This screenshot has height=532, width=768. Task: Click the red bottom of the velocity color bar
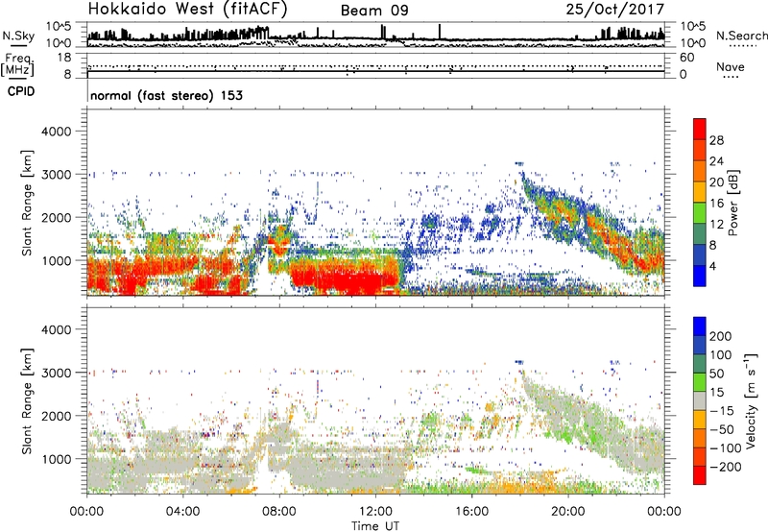tap(700, 475)
